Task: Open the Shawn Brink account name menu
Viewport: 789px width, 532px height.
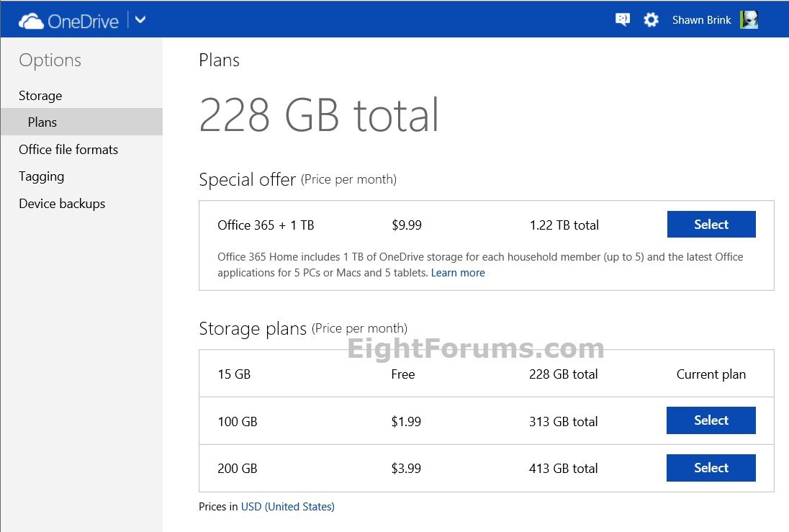Action: pyautogui.click(x=701, y=20)
